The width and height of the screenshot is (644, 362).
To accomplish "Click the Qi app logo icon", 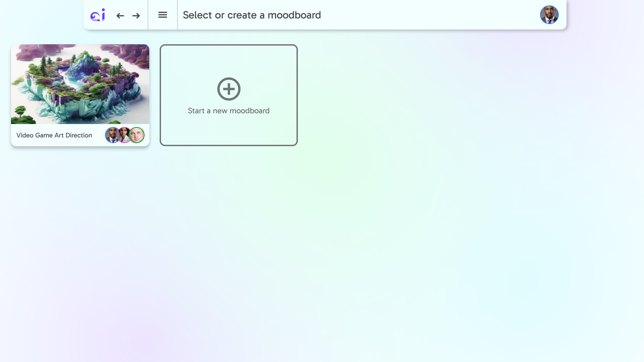I will tap(97, 15).
